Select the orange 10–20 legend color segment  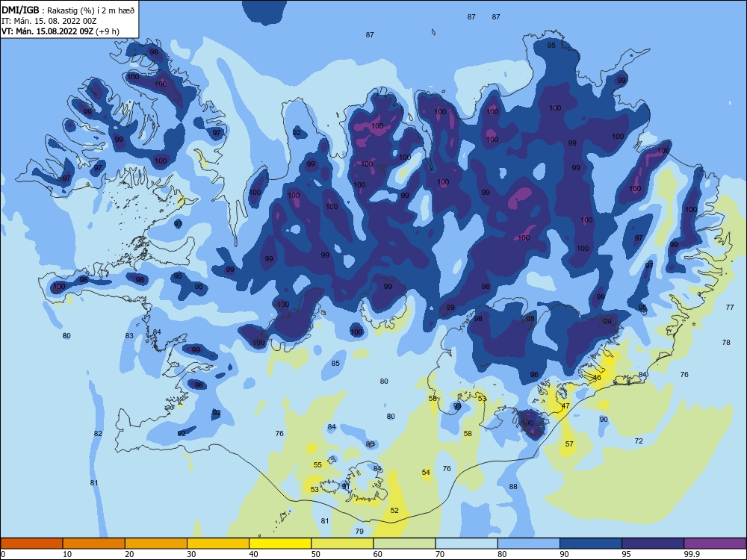tap(94, 544)
